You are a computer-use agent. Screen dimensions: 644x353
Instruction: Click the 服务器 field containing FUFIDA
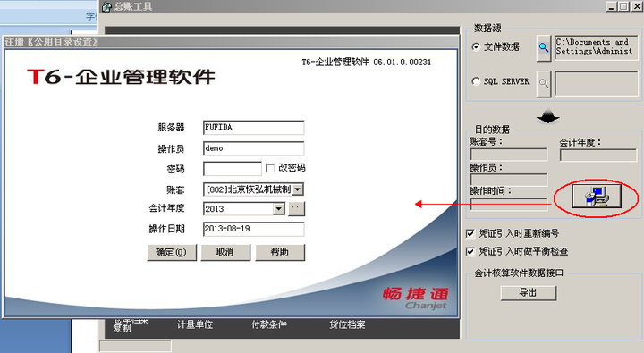(x=253, y=127)
